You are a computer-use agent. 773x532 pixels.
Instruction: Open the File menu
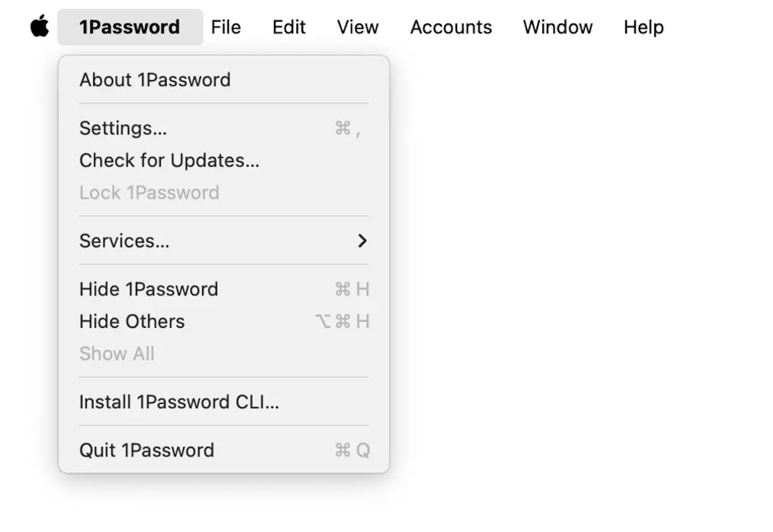point(226,27)
